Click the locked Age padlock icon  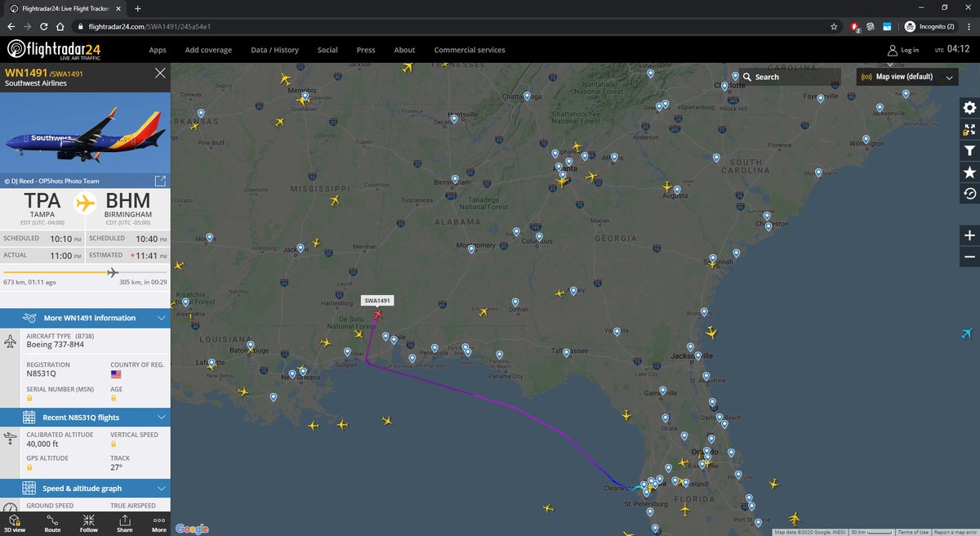(x=114, y=398)
